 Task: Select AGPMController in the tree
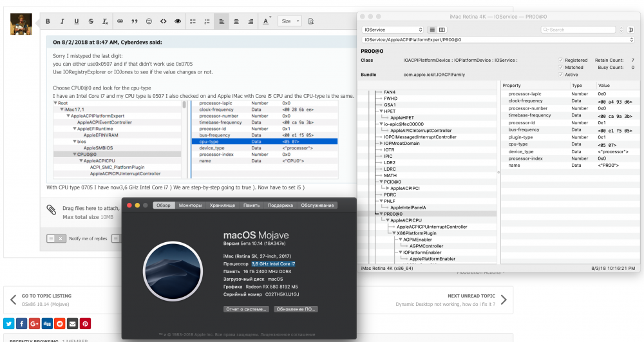pyautogui.click(x=426, y=246)
